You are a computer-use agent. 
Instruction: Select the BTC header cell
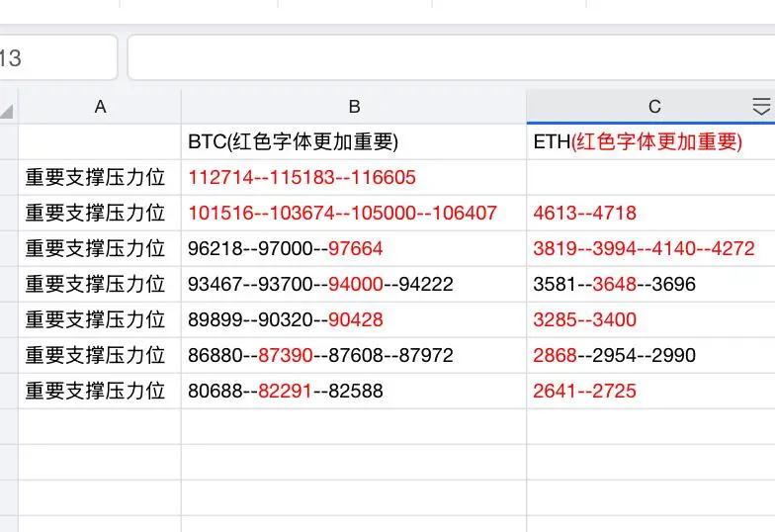tap(354, 142)
